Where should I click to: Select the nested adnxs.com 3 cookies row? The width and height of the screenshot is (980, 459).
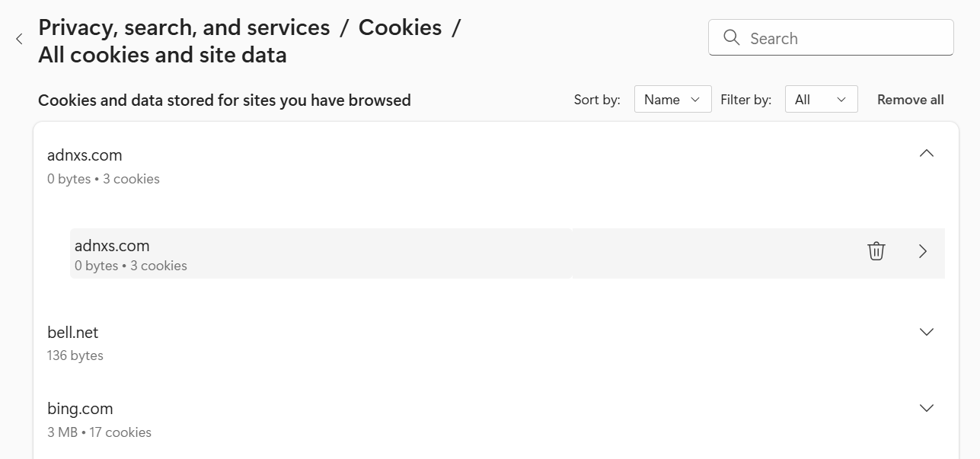[320, 254]
